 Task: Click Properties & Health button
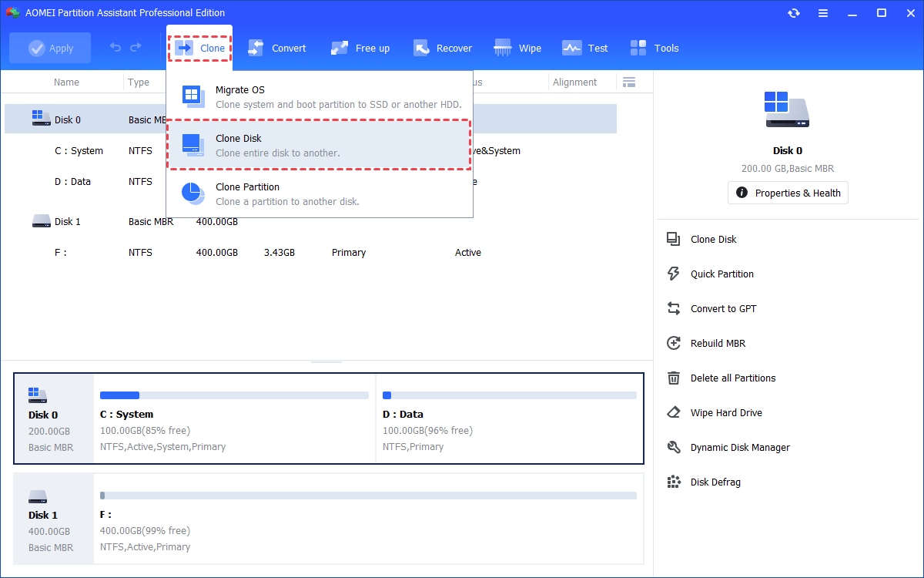pos(788,193)
